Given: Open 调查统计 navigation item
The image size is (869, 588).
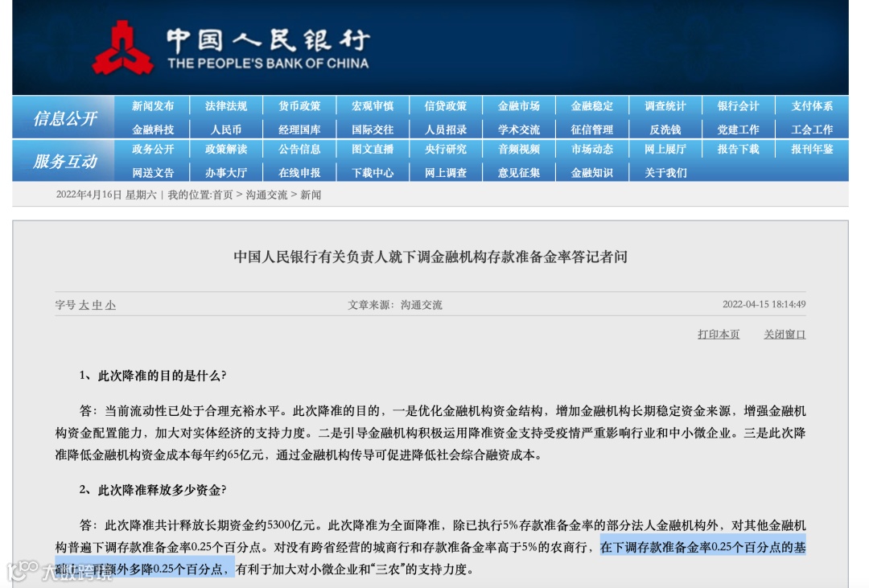Looking at the screenshot, I should click(665, 106).
